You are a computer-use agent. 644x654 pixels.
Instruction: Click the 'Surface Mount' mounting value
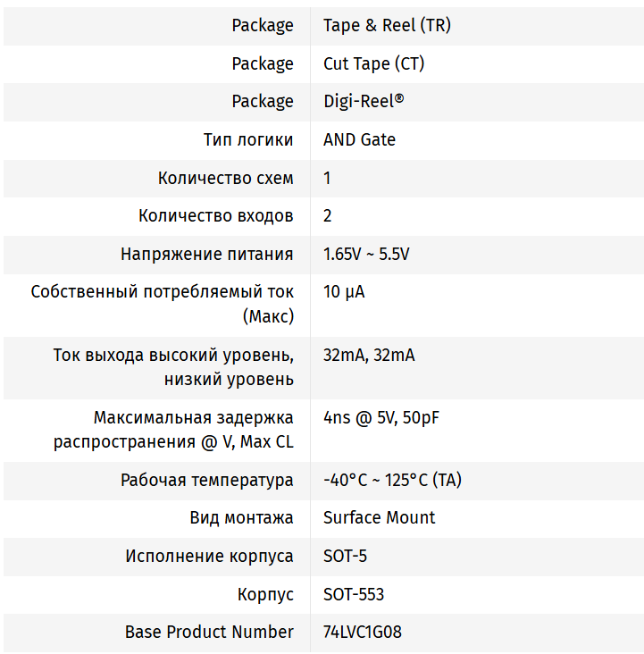(x=380, y=518)
